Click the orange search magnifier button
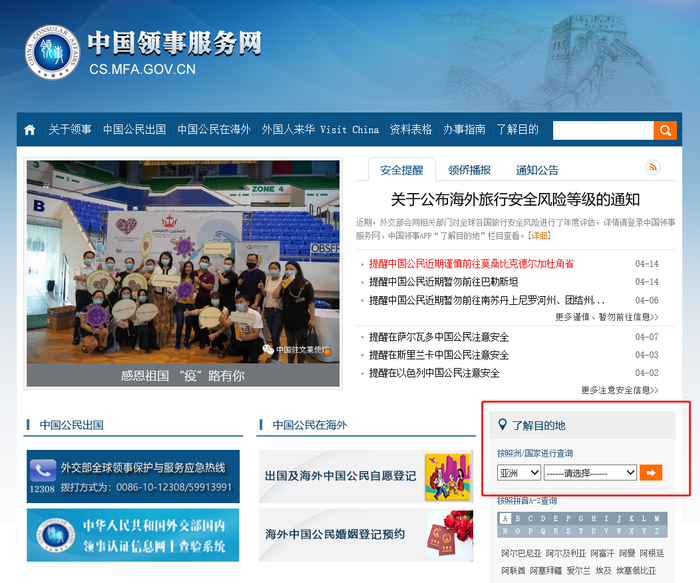The height and width of the screenshot is (583, 700). (x=665, y=130)
